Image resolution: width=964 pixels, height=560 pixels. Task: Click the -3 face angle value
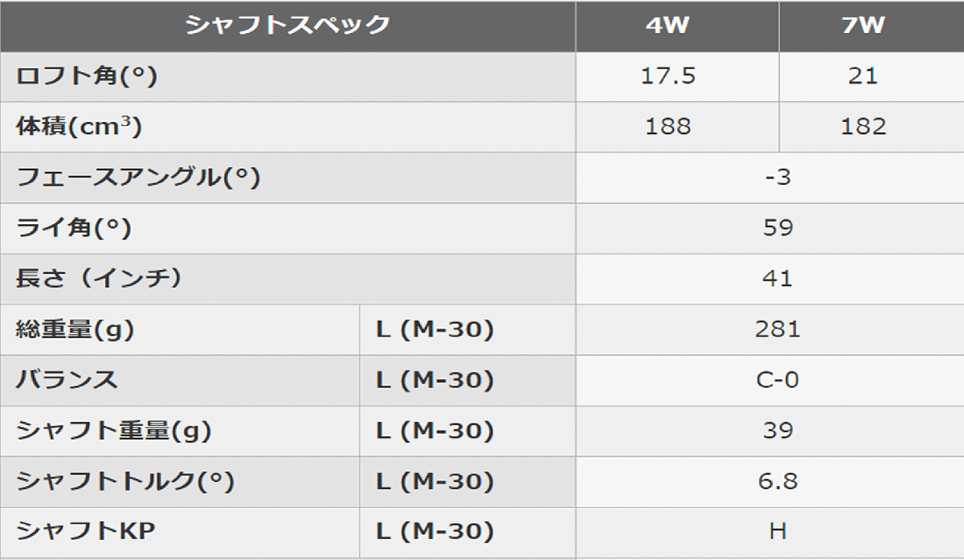[x=777, y=178]
